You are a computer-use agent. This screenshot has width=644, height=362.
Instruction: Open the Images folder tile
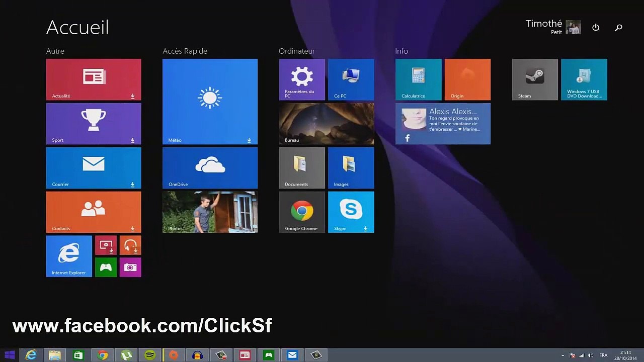351,168
